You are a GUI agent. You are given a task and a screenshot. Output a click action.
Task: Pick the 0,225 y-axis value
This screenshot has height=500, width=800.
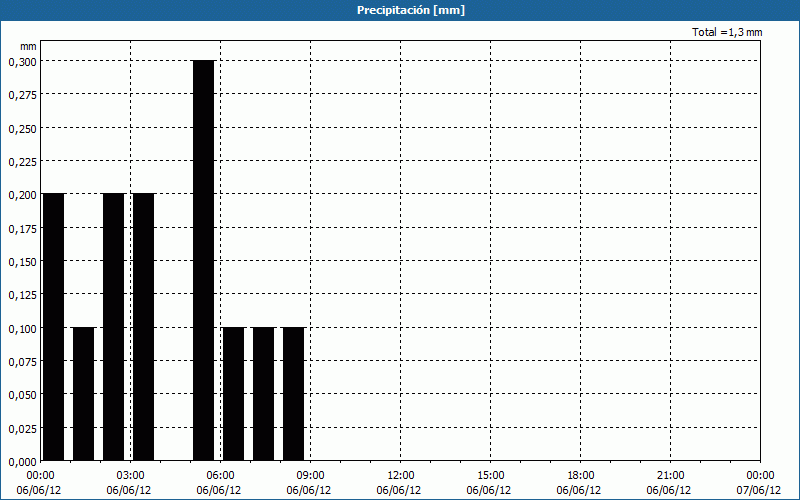(x=22, y=162)
